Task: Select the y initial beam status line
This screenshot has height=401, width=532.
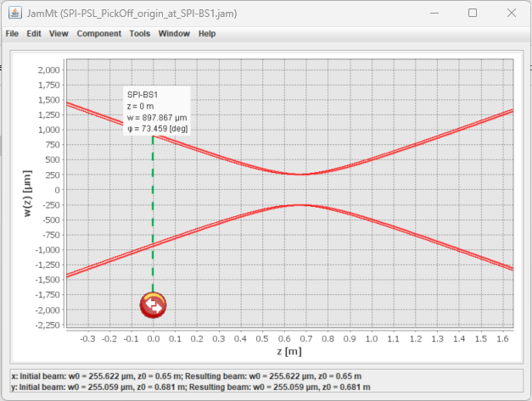Action: point(185,387)
